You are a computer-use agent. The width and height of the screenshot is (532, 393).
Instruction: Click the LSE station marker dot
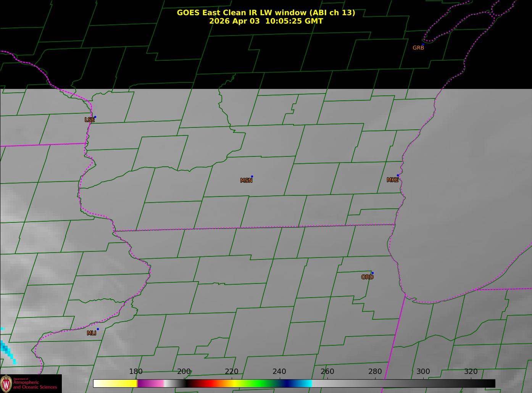(x=95, y=117)
